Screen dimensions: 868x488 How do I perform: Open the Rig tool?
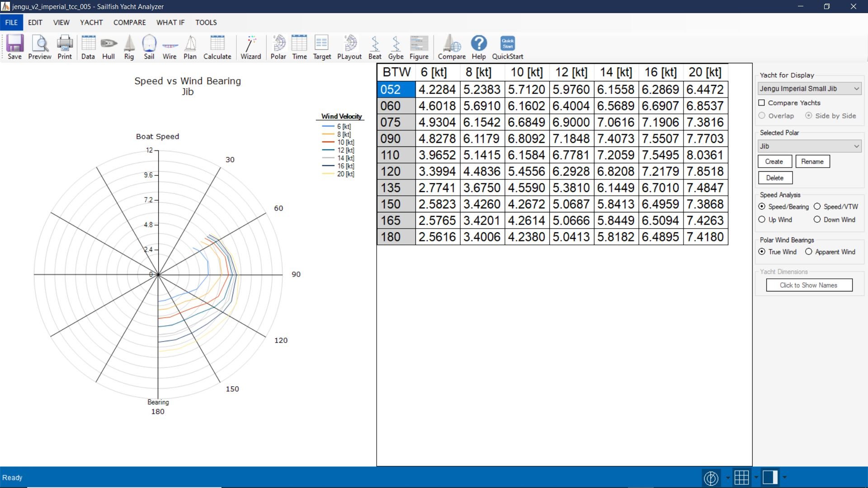[x=129, y=47]
